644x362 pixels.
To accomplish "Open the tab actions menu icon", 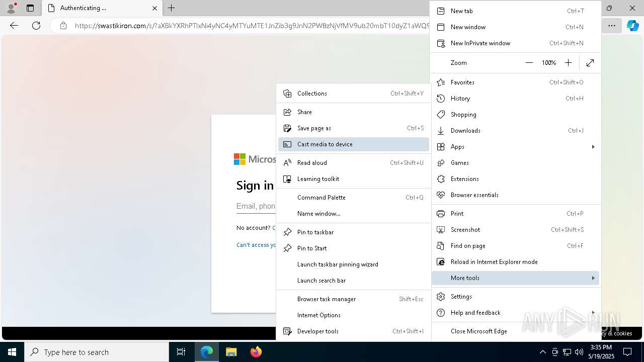I will 30,8.
